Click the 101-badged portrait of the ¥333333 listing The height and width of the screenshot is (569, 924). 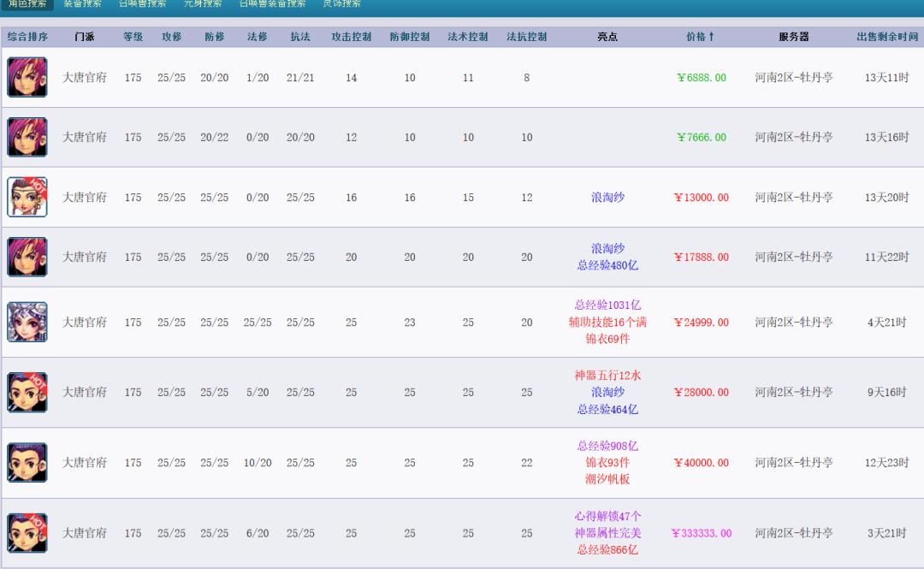coord(27,533)
